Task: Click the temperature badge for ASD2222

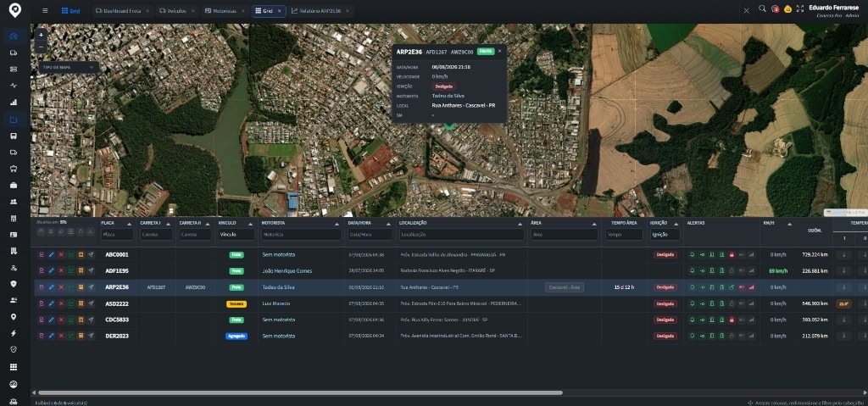Action: 843,303
